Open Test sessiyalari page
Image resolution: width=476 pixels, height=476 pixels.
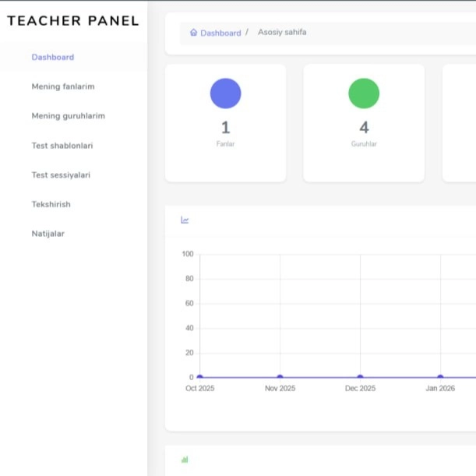61,175
